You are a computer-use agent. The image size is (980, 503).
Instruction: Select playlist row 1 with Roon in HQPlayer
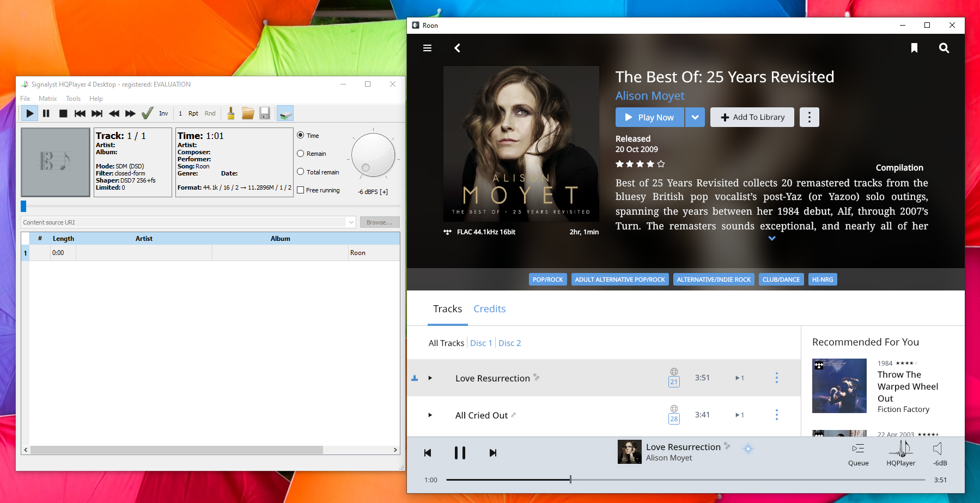[210, 253]
